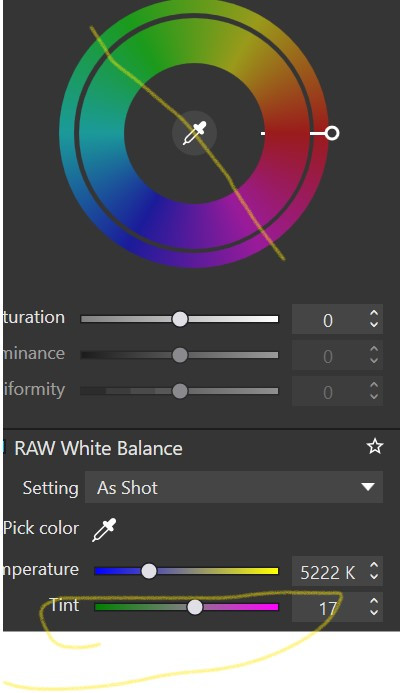
Task: Click the RAW White Balance panel header
Action: 98,448
